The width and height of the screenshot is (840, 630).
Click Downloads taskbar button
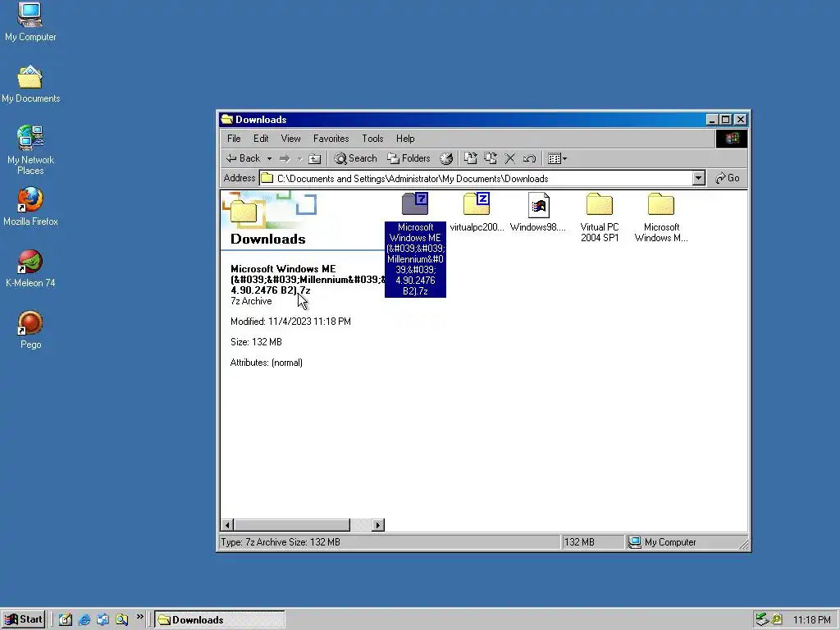tap(220, 620)
